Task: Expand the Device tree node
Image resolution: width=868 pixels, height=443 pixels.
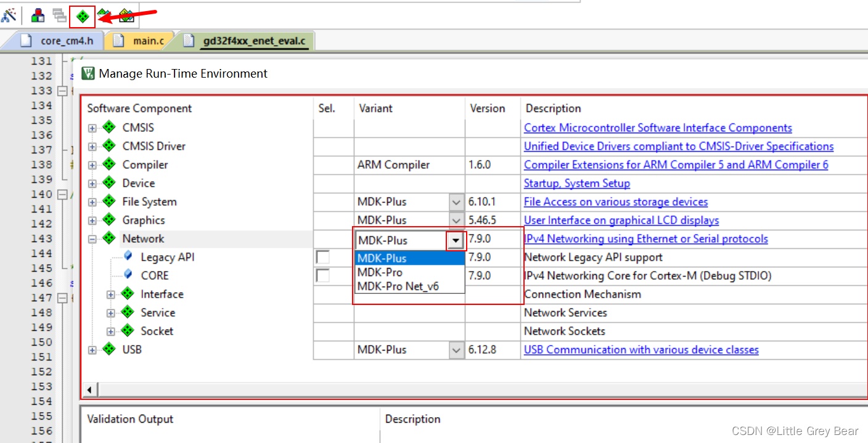Action: click(x=92, y=184)
